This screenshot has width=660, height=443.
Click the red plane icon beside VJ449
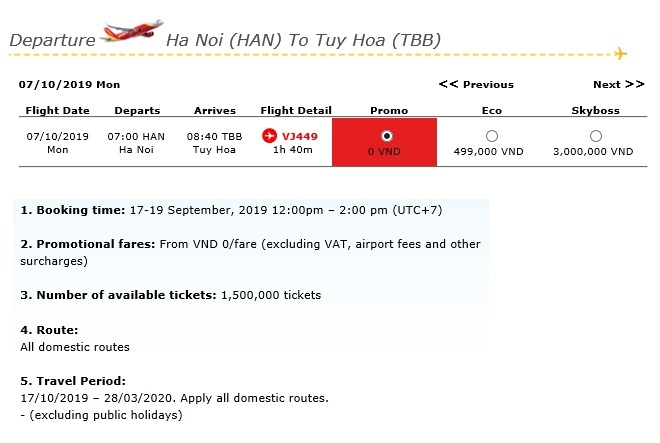(269, 136)
